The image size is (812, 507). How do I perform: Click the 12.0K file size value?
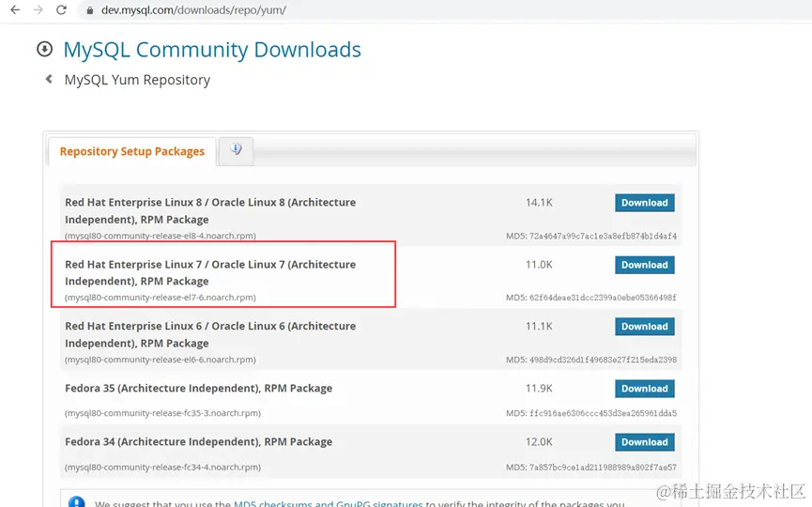point(539,442)
